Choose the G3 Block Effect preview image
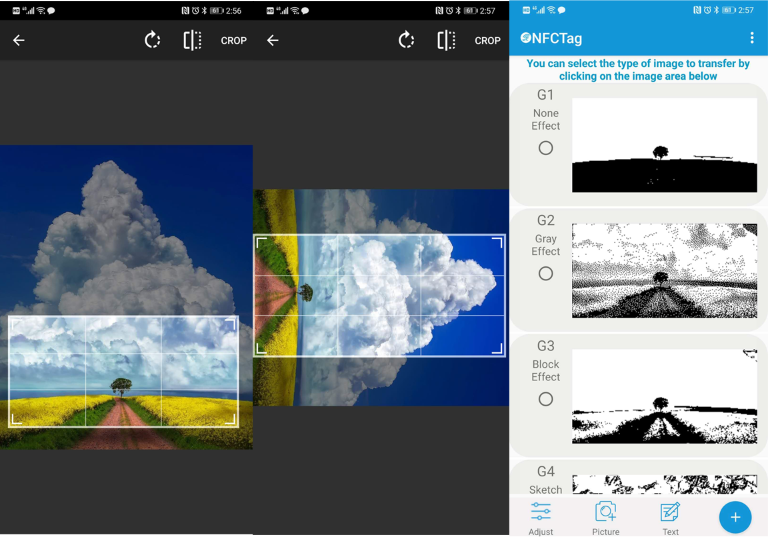 pos(665,396)
